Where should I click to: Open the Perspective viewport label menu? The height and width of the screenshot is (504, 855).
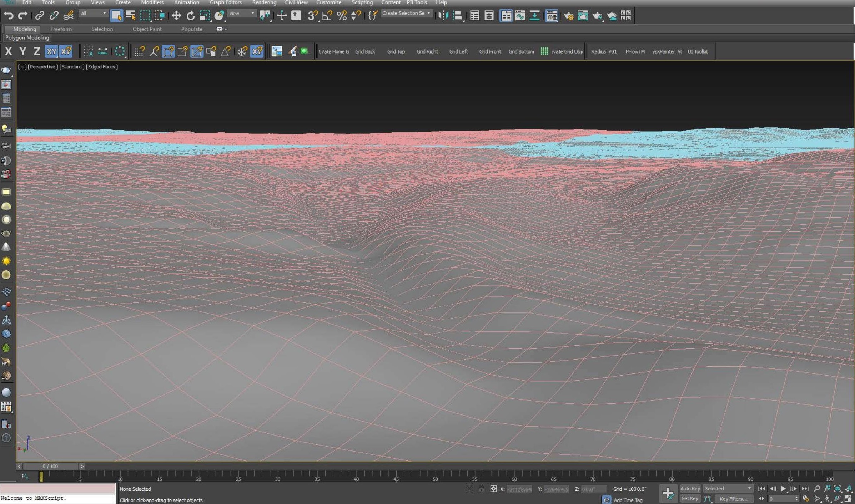click(x=42, y=67)
